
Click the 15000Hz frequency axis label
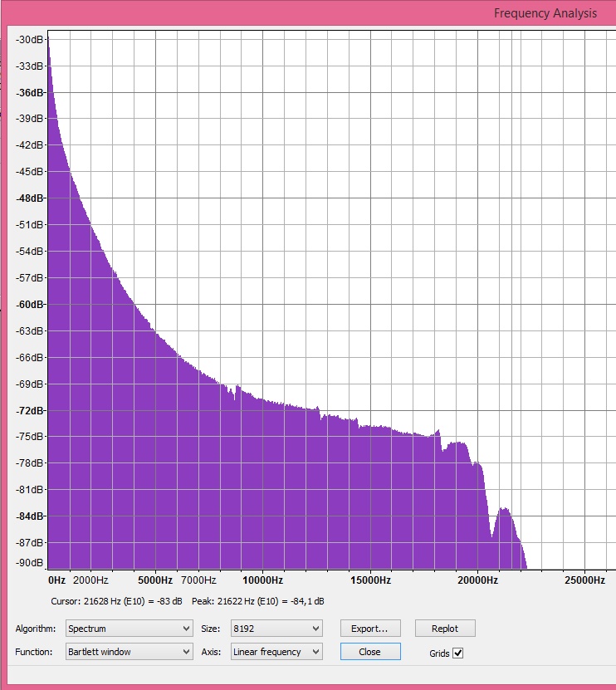[370, 580]
